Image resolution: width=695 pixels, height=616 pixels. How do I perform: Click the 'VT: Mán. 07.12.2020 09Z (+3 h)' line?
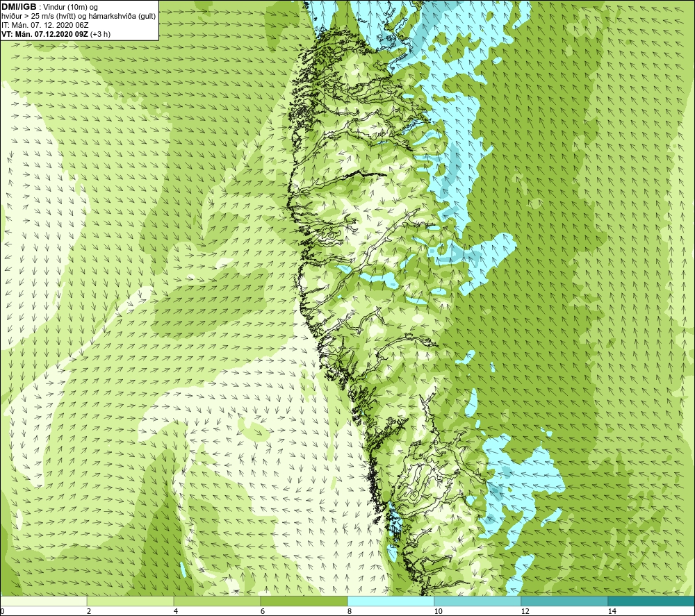(x=56, y=34)
